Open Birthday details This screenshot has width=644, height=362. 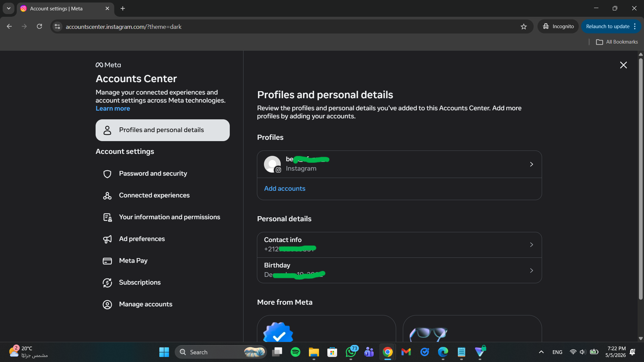(x=399, y=270)
